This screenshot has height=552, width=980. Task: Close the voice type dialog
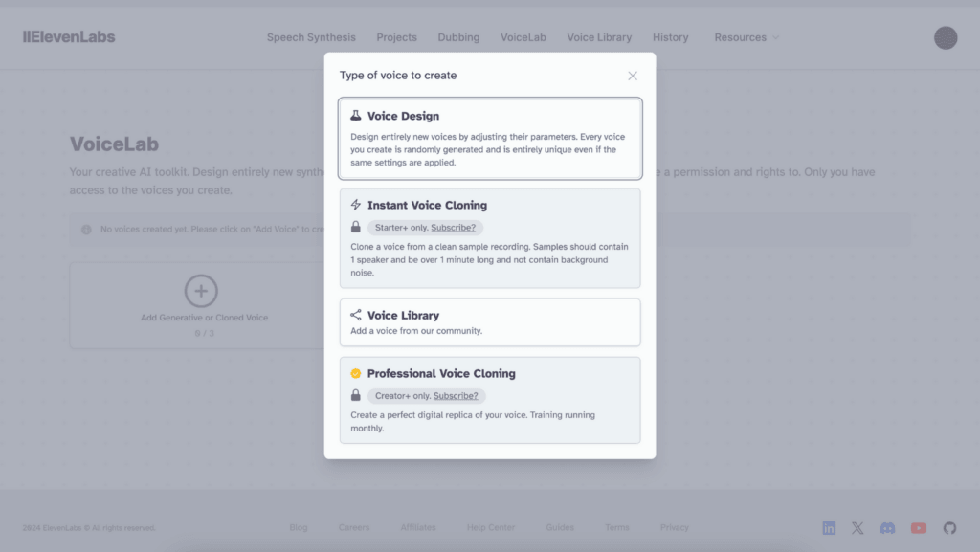click(x=633, y=75)
